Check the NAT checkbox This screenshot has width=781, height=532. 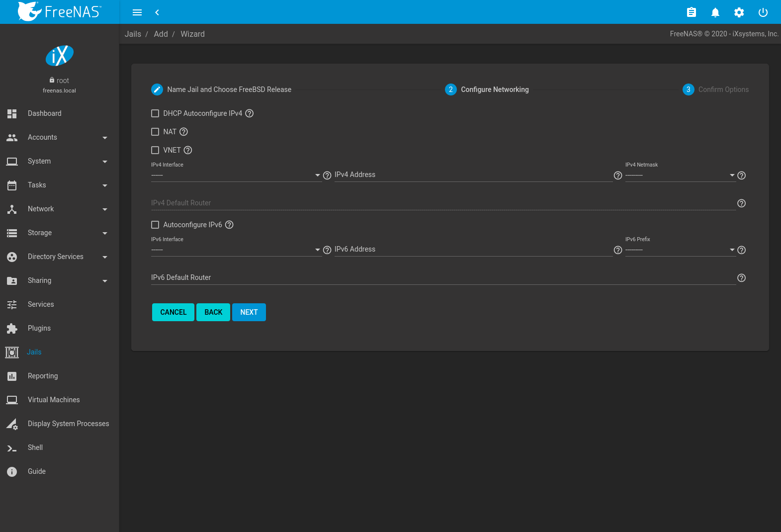point(155,132)
